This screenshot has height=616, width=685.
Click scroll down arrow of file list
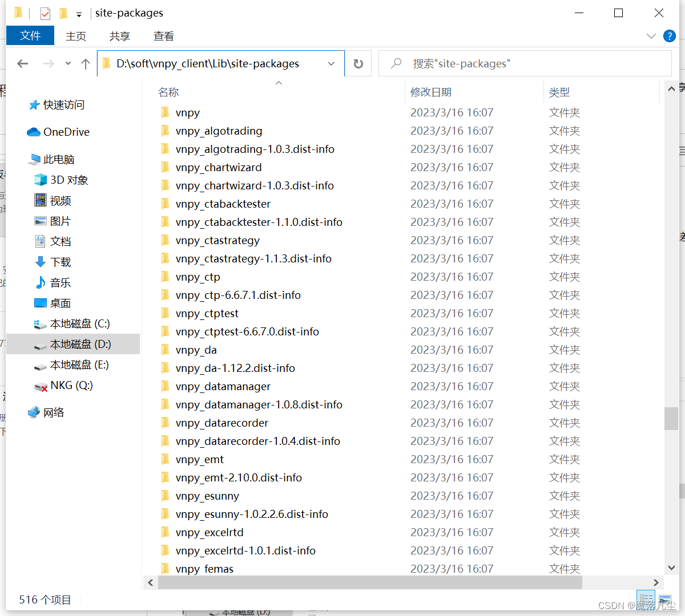(671, 568)
